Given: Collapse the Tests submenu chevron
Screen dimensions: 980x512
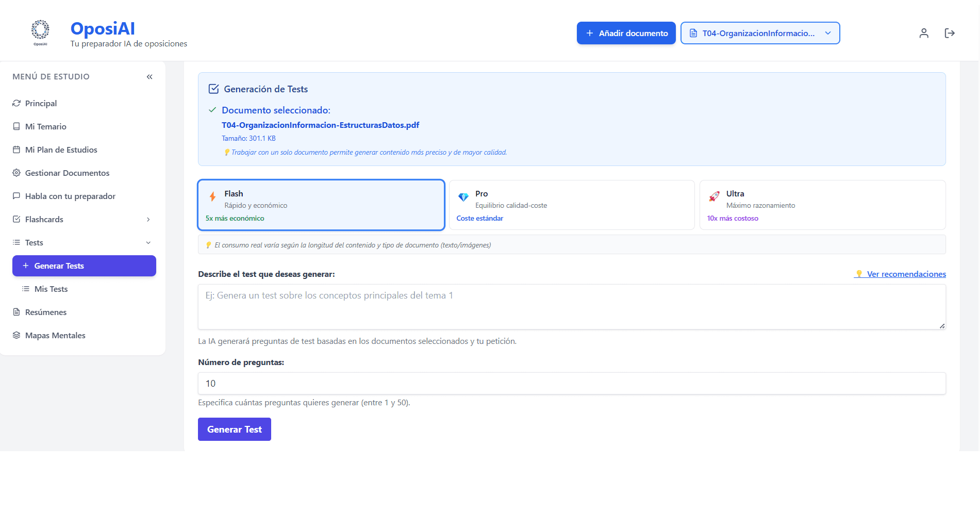Looking at the screenshot, I should tap(148, 242).
